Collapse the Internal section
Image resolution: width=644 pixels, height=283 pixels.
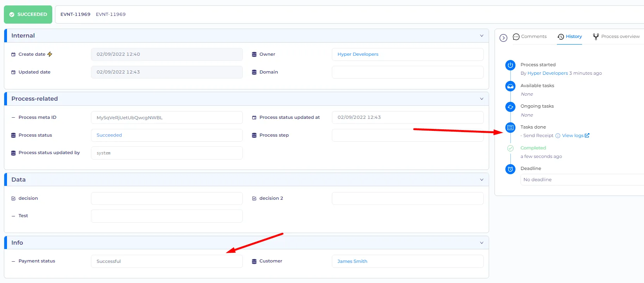pos(482,36)
